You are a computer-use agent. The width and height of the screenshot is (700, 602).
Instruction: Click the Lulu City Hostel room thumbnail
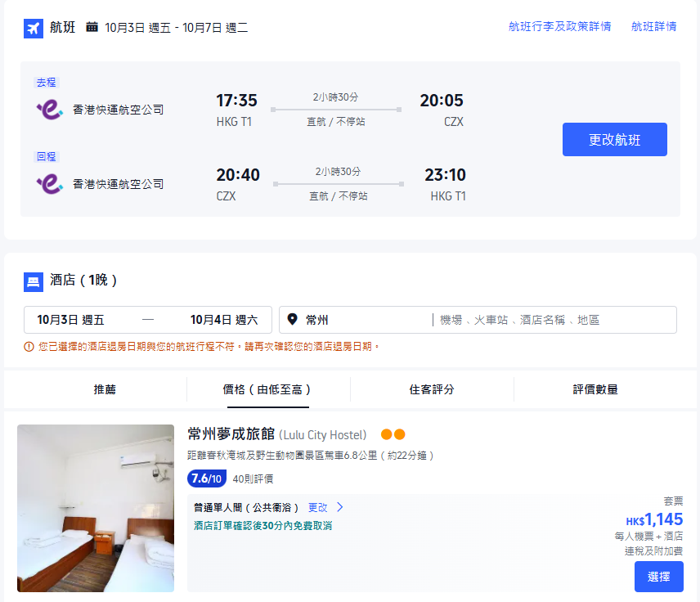95,510
